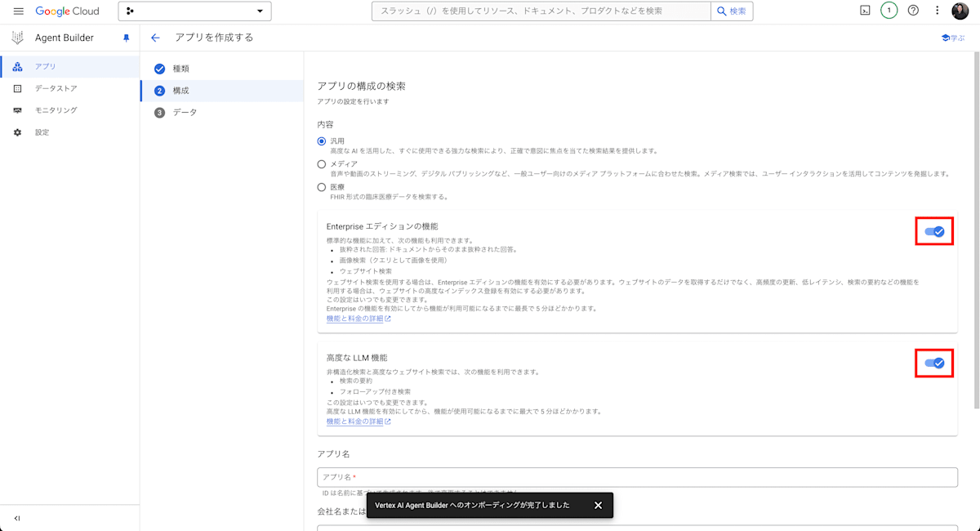Open 機能と料金の詳細 link under LLM 機能
Image resolution: width=980 pixels, height=531 pixels.
(x=359, y=422)
